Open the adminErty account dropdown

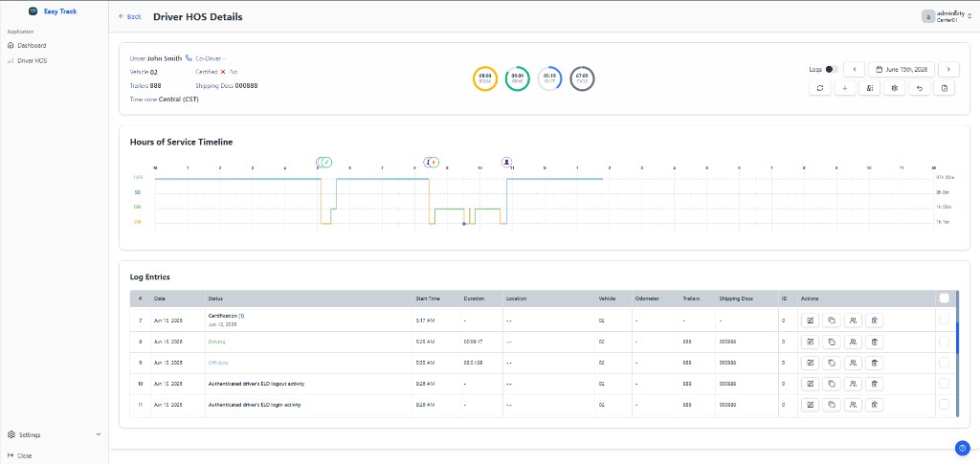click(x=947, y=17)
